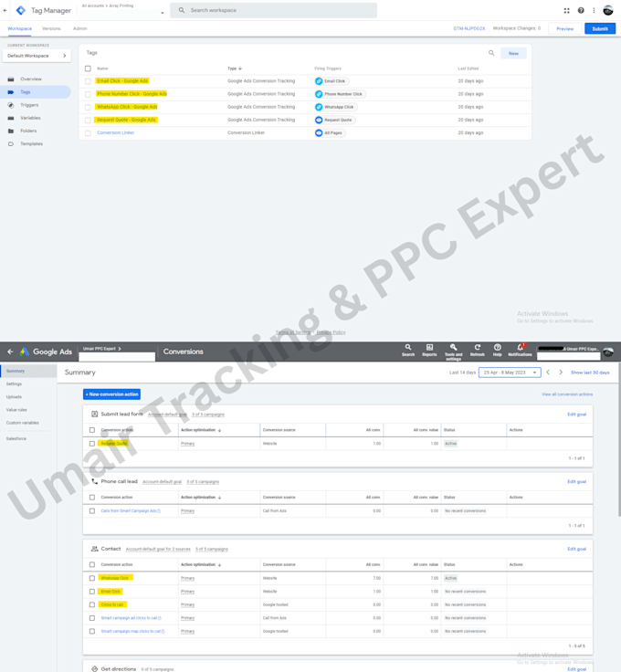
Task: Switch to the Workspace tab
Action: (20, 28)
